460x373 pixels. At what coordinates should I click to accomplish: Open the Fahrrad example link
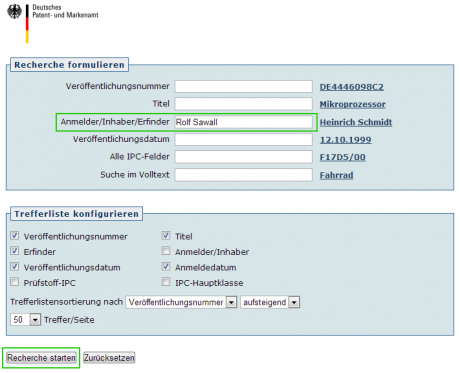tap(336, 175)
